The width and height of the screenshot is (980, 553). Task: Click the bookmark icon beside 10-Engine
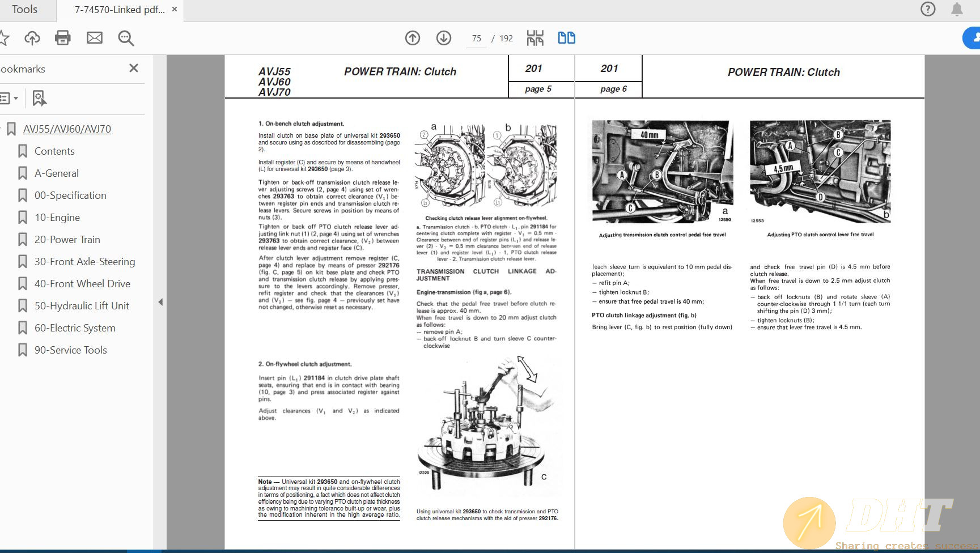[x=23, y=218]
